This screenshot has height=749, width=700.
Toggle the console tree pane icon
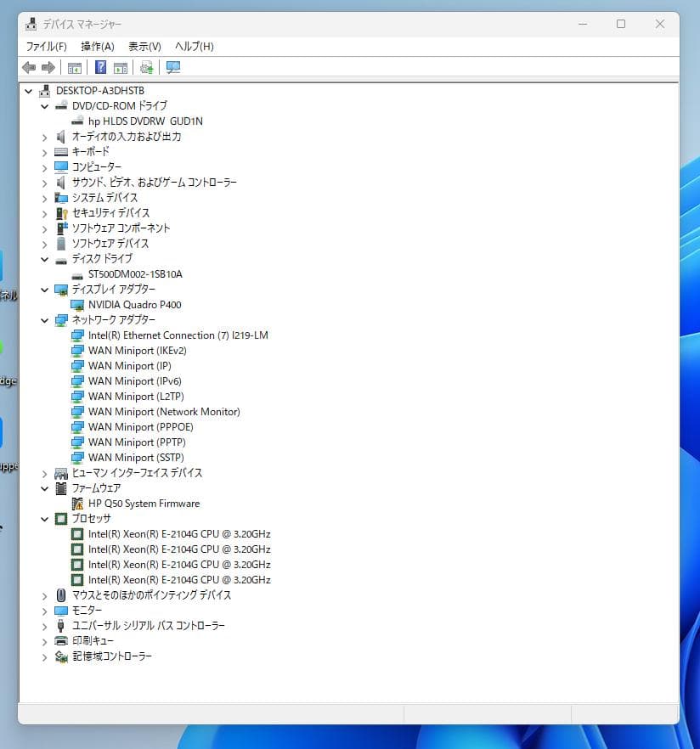pyautogui.click(x=75, y=67)
